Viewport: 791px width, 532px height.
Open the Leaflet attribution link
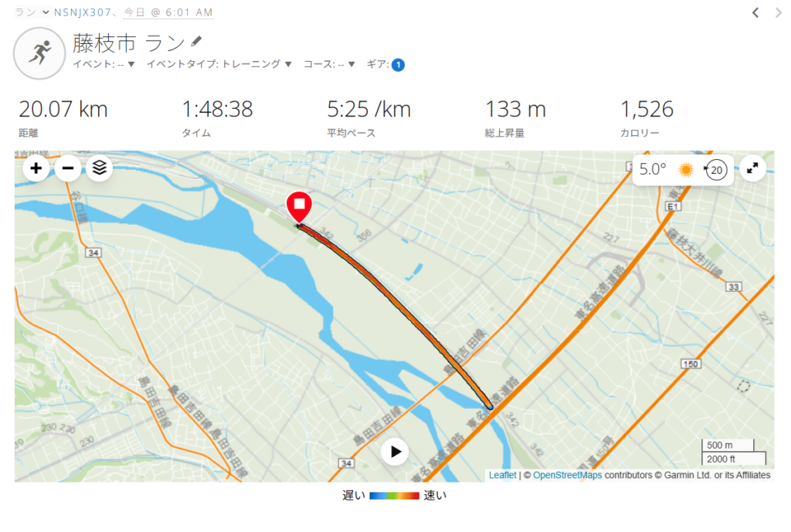[502, 475]
